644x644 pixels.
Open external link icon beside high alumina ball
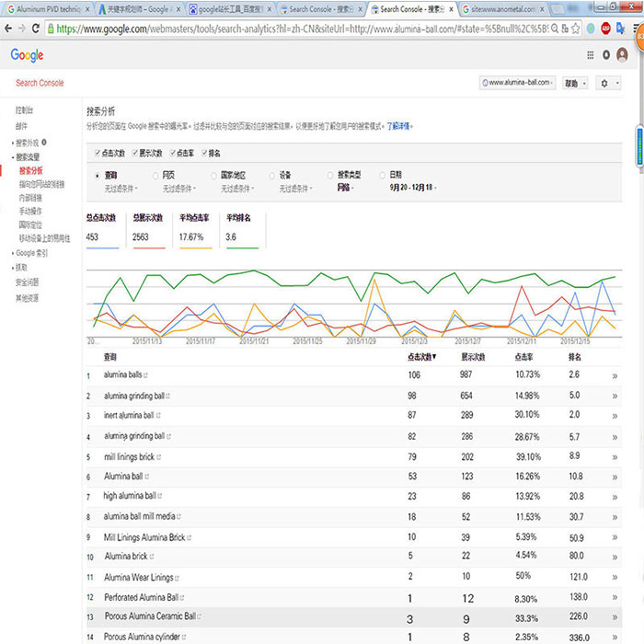[160, 496]
